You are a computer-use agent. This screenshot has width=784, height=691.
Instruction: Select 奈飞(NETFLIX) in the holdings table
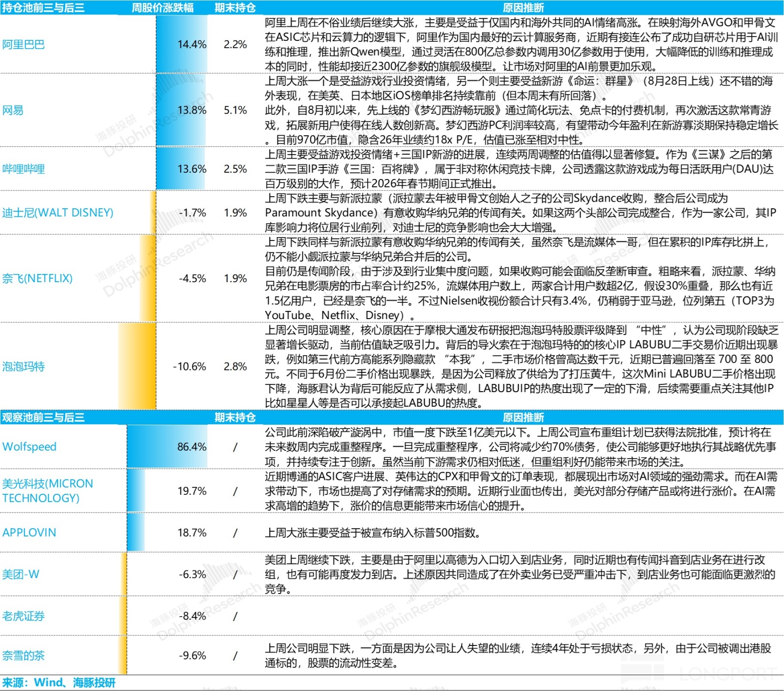coord(37,278)
